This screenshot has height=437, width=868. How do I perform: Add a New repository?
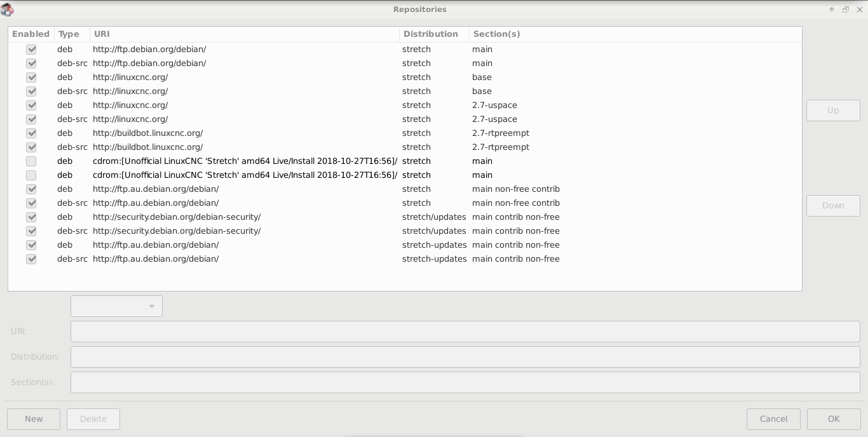(x=34, y=419)
